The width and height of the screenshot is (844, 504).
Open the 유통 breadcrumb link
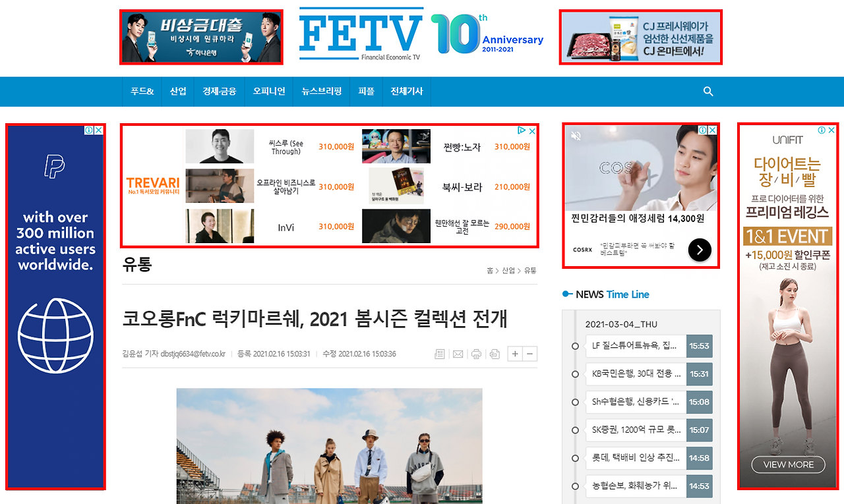pyautogui.click(x=531, y=270)
